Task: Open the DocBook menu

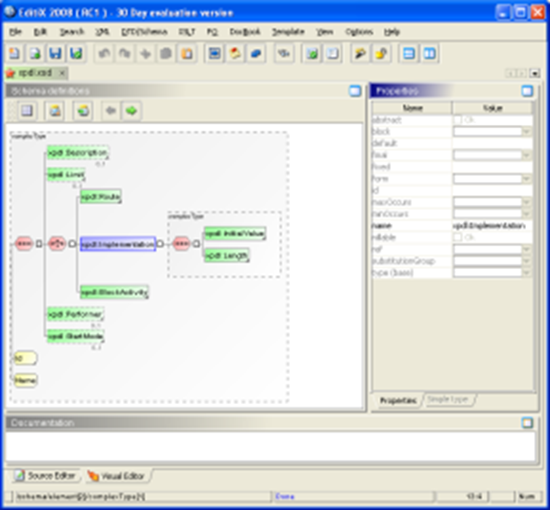Action: point(245,32)
